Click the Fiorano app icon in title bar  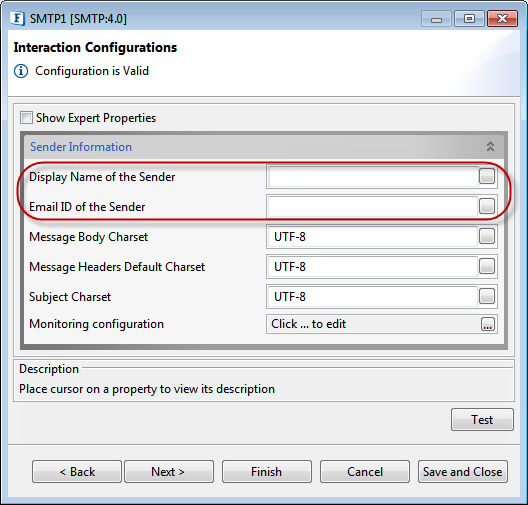17,18
